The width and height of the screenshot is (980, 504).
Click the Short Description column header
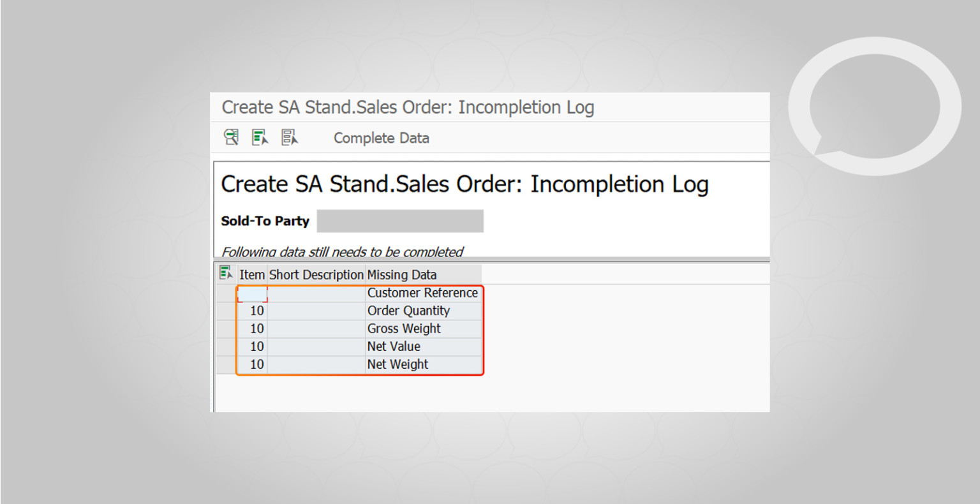pos(316,275)
